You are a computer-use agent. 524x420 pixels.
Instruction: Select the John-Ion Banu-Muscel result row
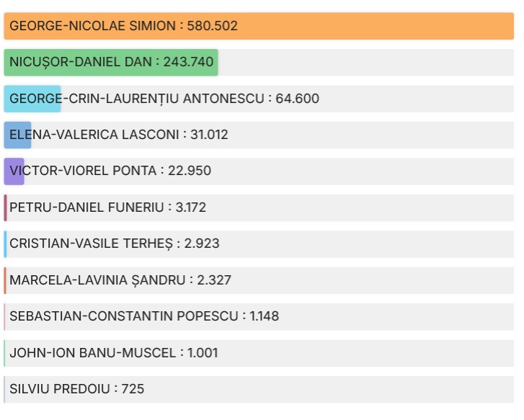(259, 353)
